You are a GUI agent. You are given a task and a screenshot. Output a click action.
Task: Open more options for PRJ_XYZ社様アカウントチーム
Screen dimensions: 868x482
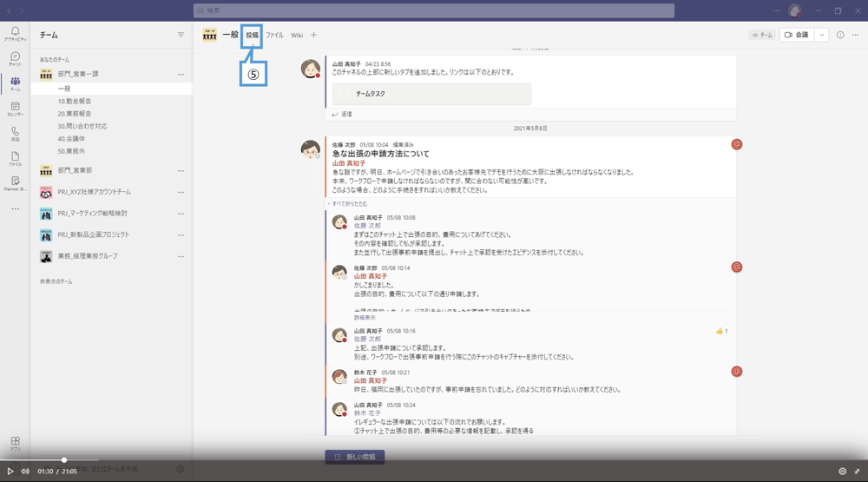(181, 192)
